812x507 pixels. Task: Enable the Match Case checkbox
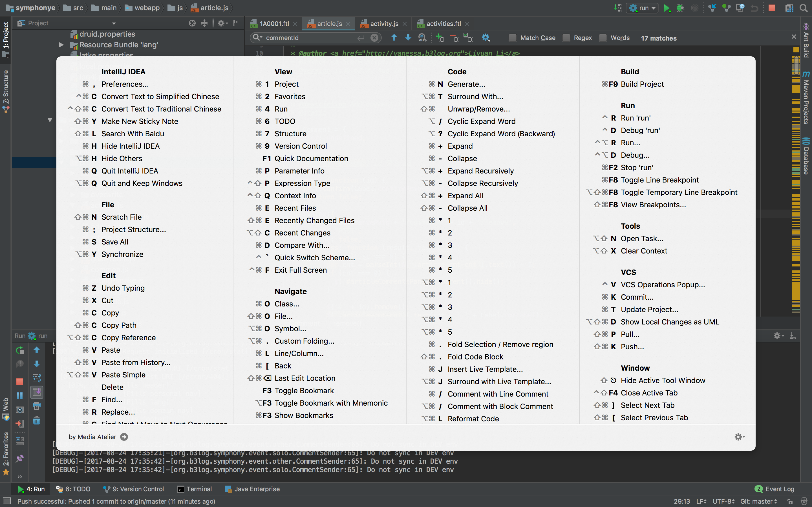pyautogui.click(x=512, y=38)
